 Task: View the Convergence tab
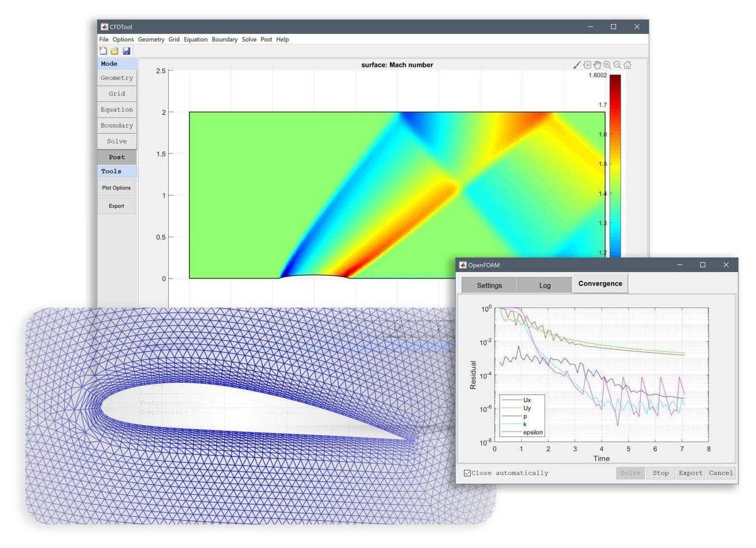[x=600, y=283]
